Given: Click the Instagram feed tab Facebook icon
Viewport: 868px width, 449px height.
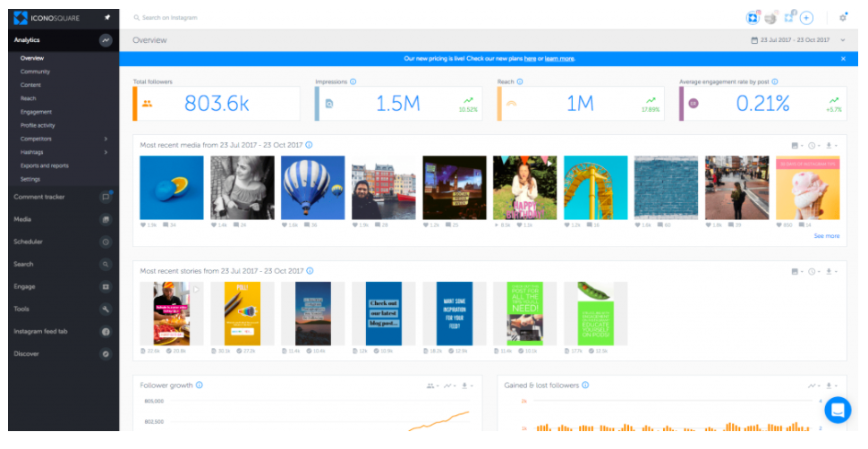Looking at the screenshot, I should tap(106, 331).
